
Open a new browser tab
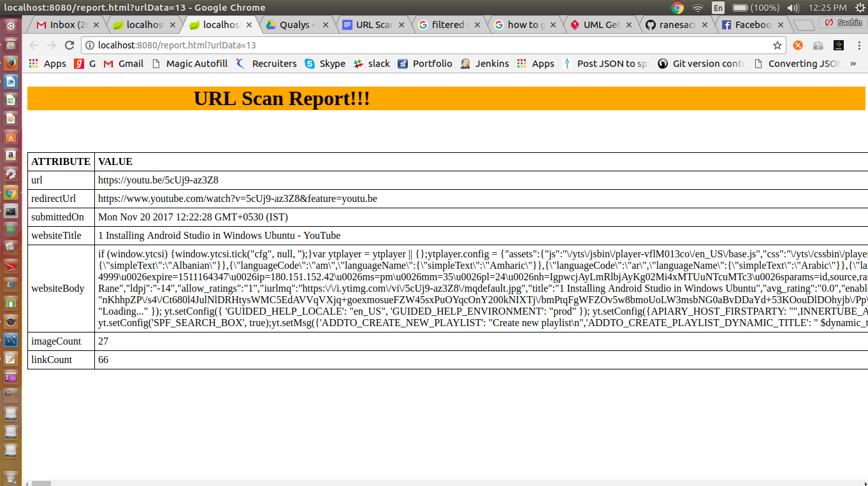coord(804,25)
